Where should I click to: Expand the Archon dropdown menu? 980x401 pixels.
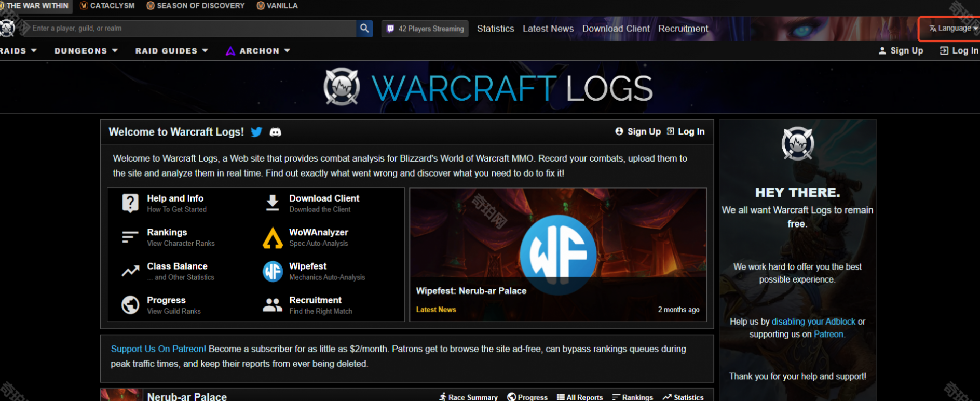(258, 51)
